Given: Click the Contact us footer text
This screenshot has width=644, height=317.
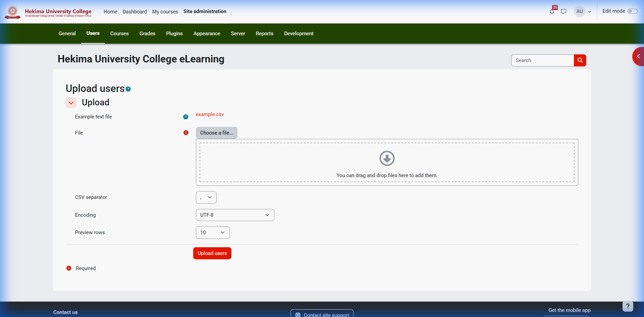Looking at the screenshot, I should pos(65,312).
